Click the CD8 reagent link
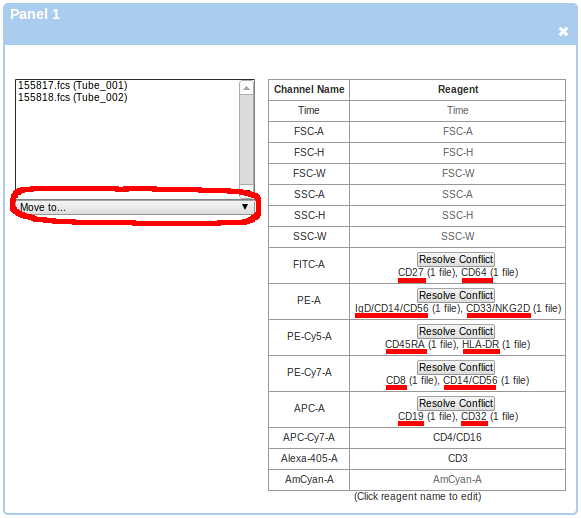The width and height of the screenshot is (581, 518). pyautogui.click(x=396, y=380)
